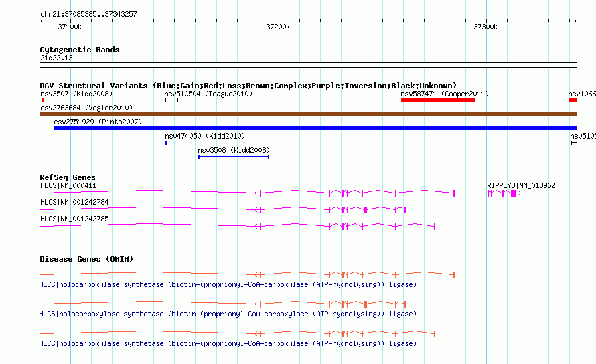596x364 pixels.
Task: Click the nsv3508 (Kidd2008) blue variant span
Action: click(x=234, y=157)
